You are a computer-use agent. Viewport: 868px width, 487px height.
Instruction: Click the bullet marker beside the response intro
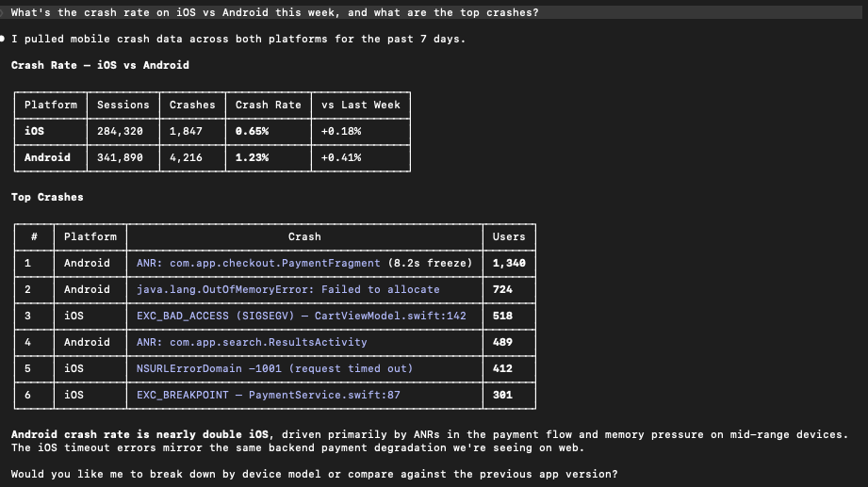[4, 39]
